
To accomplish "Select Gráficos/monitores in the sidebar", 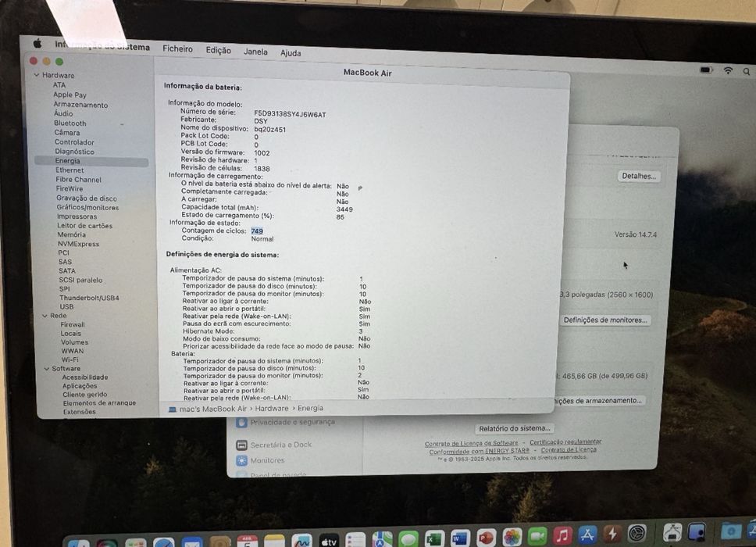I will tap(87, 207).
